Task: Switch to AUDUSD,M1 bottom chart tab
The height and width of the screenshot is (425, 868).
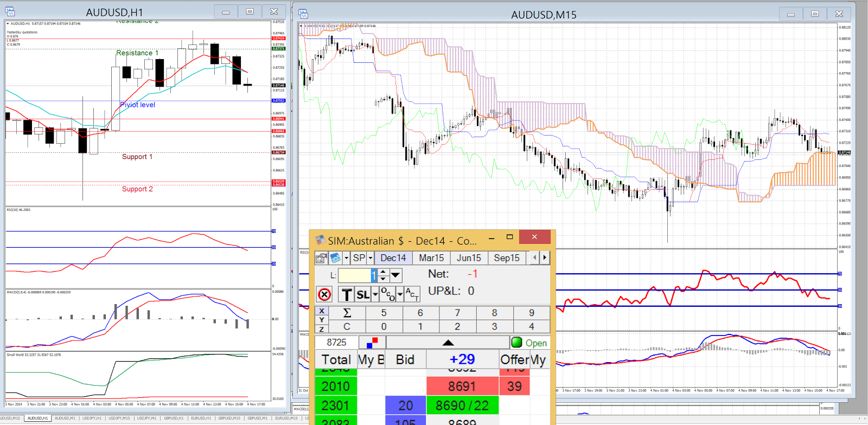Action: [x=65, y=418]
